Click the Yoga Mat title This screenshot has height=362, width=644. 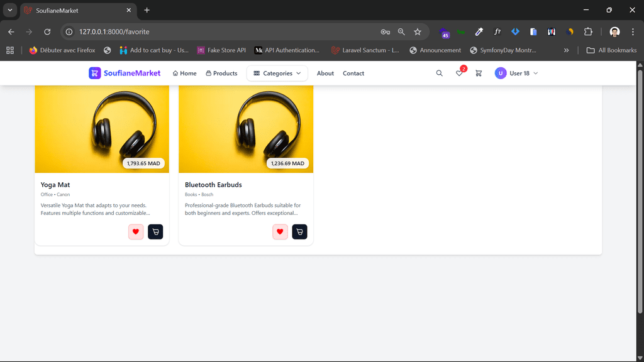pos(55,185)
